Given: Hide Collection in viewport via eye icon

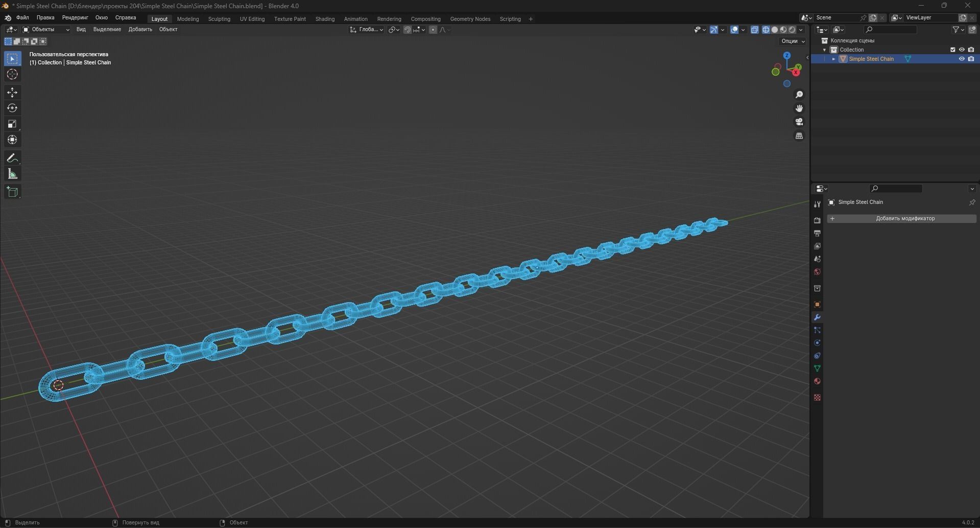Looking at the screenshot, I should pos(962,50).
